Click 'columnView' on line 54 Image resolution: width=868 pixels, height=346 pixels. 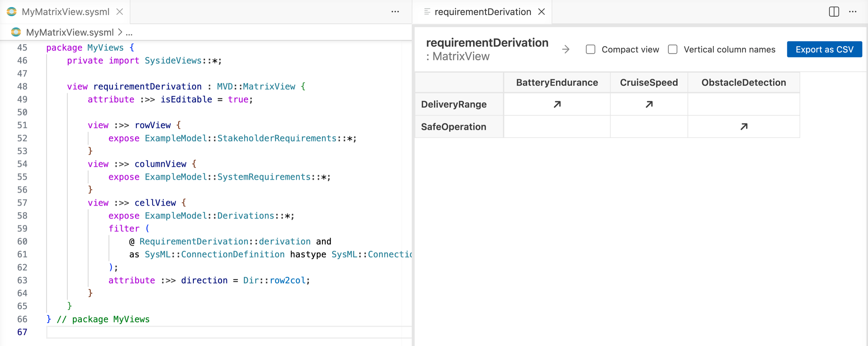click(160, 164)
